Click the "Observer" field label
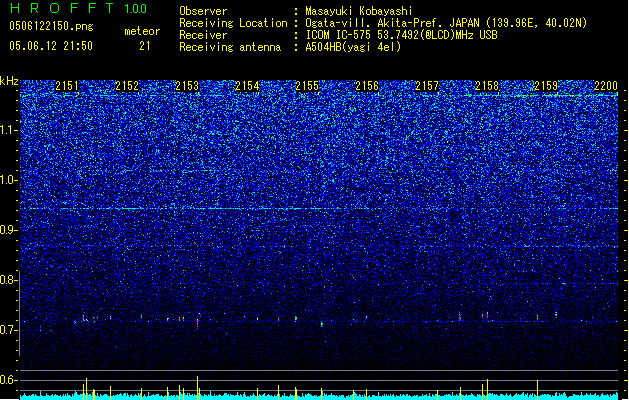The height and width of the screenshot is (400, 629). click(203, 11)
